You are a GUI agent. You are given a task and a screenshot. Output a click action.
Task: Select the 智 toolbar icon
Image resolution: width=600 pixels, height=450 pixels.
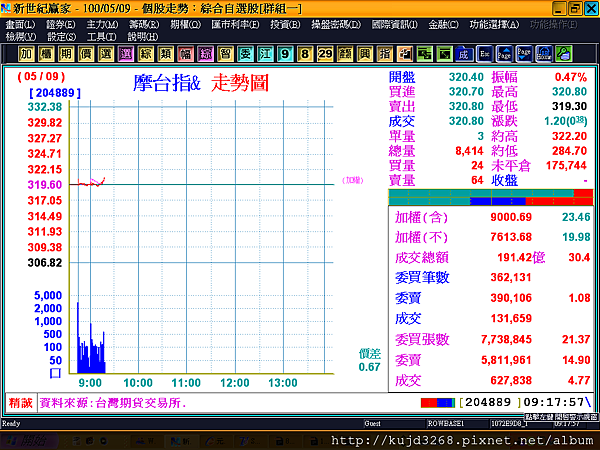pos(225,54)
